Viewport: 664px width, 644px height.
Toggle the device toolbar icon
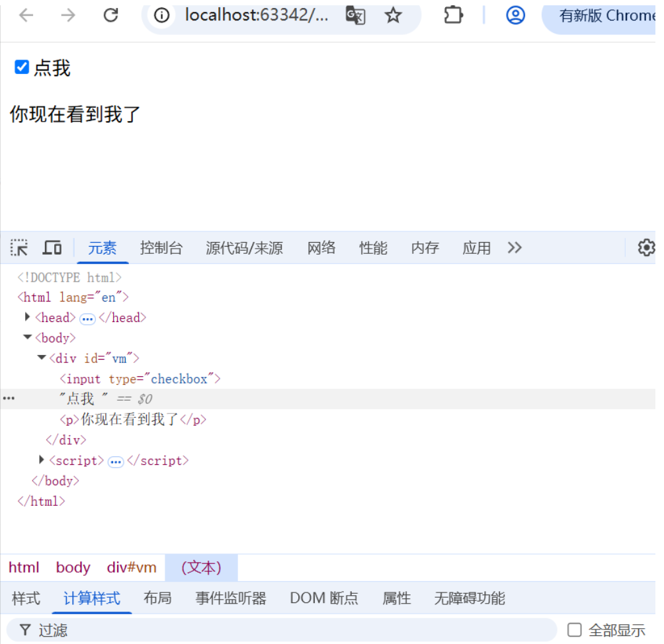point(52,248)
